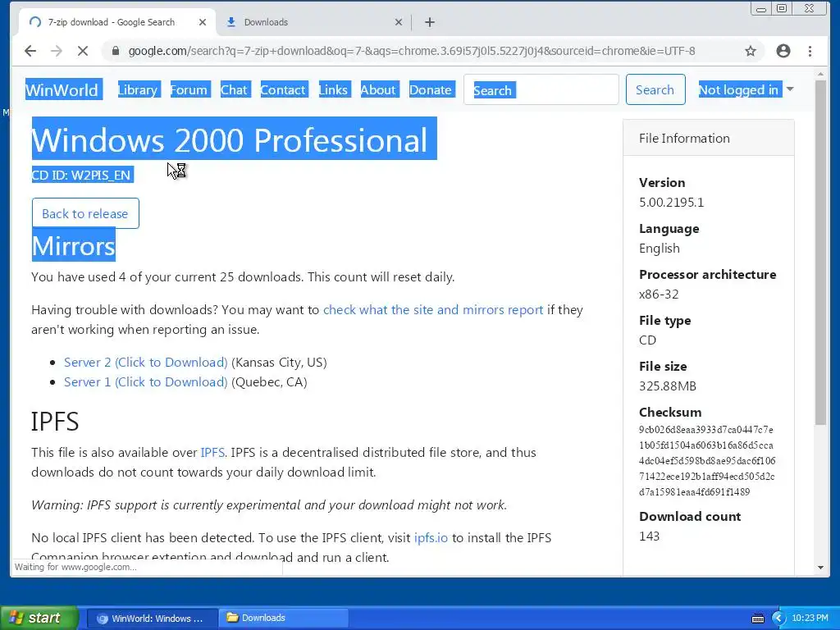Go back with the browser back arrow
Viewport: 840px width, 630px height.
(x=30, y=51)
